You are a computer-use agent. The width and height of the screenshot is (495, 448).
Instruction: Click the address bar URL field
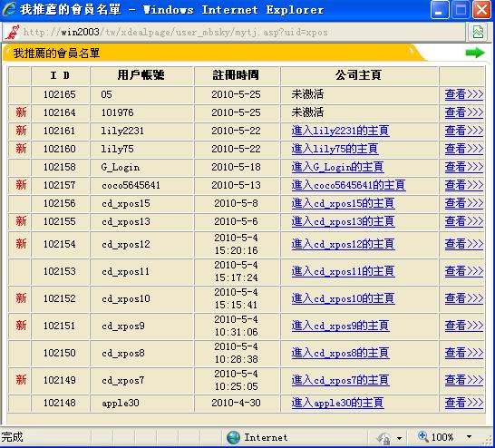point(243,33)
